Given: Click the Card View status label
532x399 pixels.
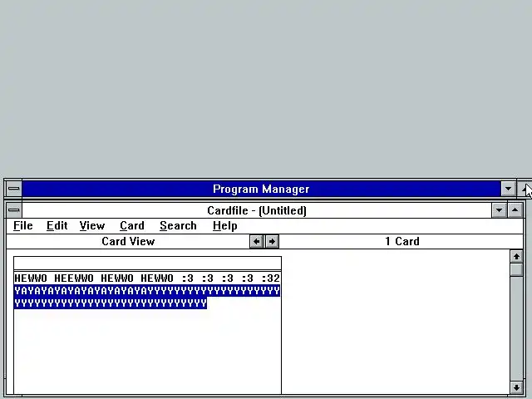Looking at the screenshot, I should click(x=128, y=242).
